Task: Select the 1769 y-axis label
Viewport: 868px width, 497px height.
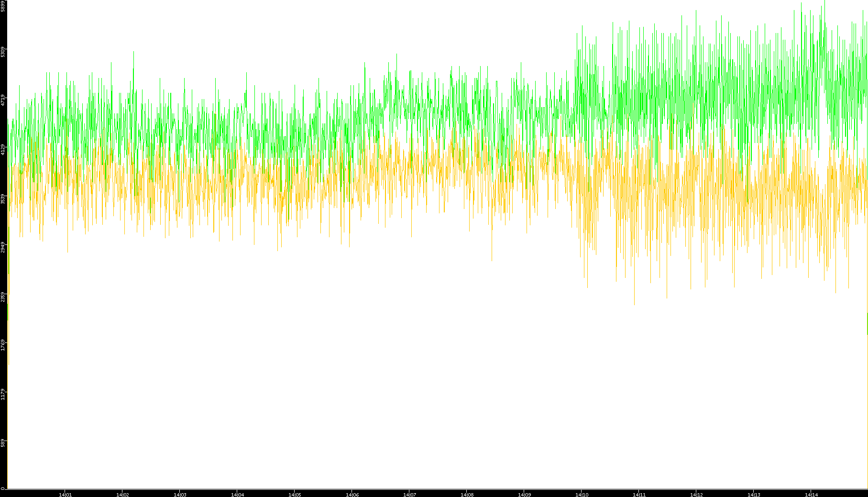Action: pos(3,345)
